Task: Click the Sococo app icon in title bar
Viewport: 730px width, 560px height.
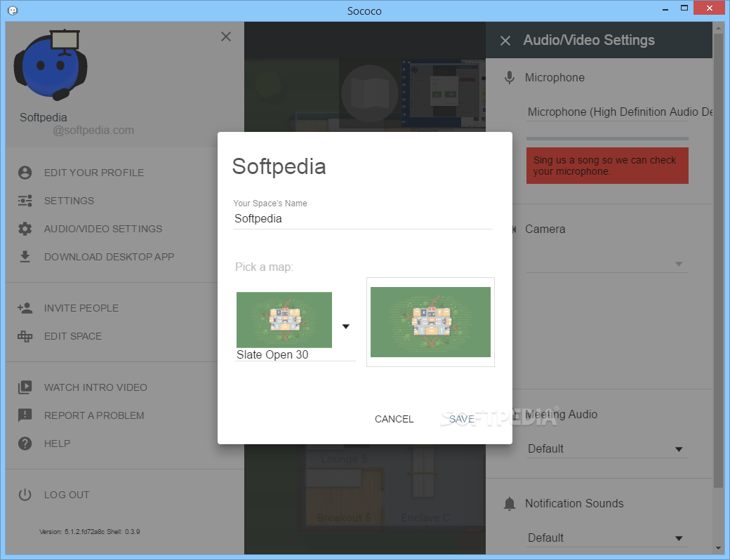Action: coord(13,11)
